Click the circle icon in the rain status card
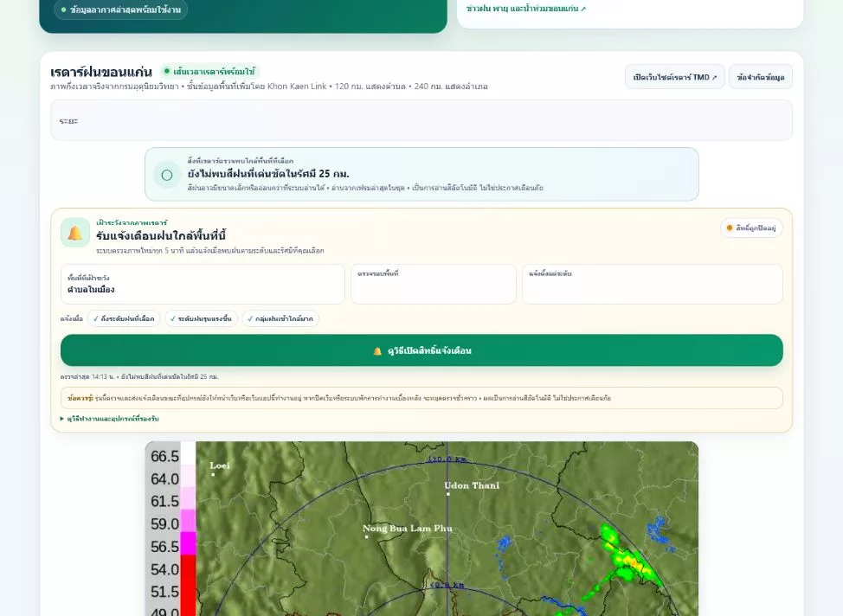The image size is (843, 616). (x=167, y=175)
